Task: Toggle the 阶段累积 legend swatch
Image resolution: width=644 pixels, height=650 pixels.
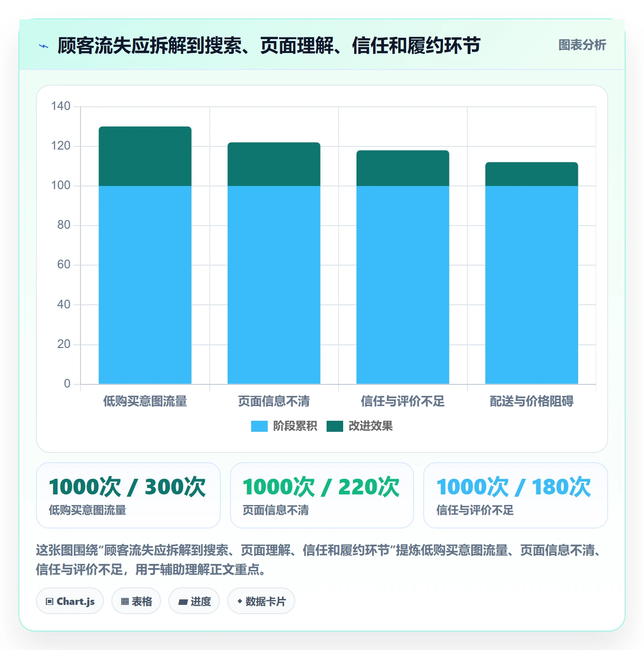Action: 259,426
